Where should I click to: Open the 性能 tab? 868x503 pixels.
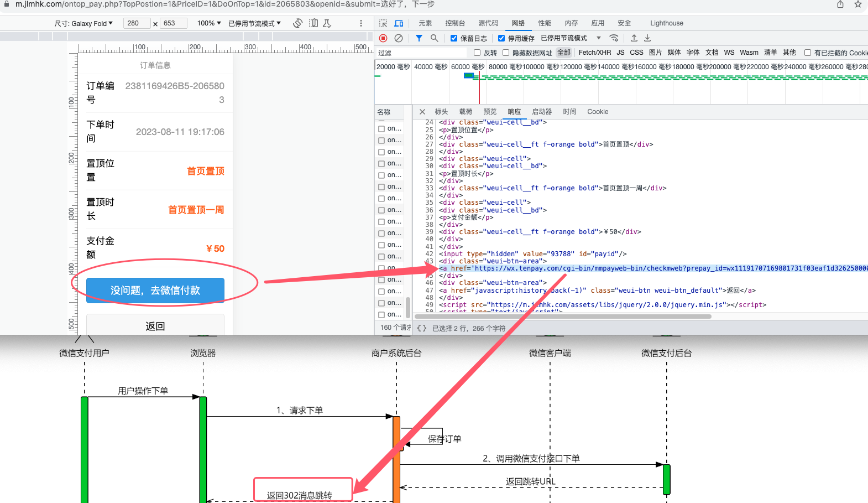click(545, 23)
